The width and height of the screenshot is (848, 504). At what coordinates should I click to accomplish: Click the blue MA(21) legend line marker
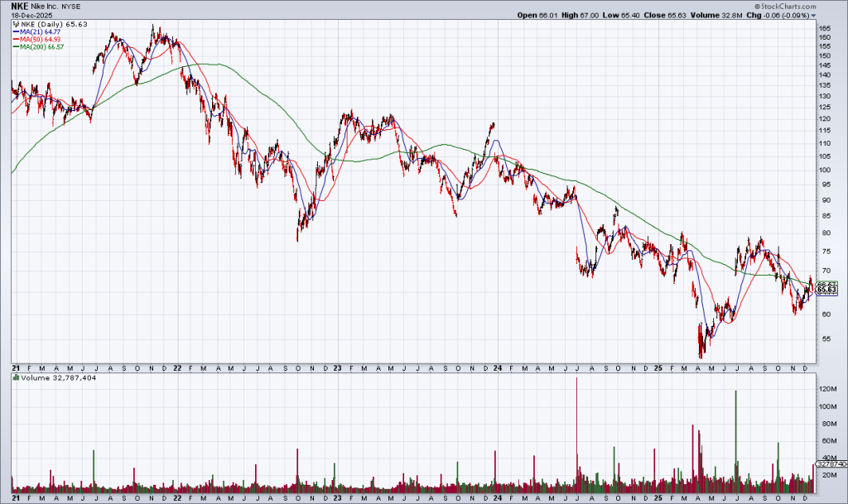coord(16,31)
